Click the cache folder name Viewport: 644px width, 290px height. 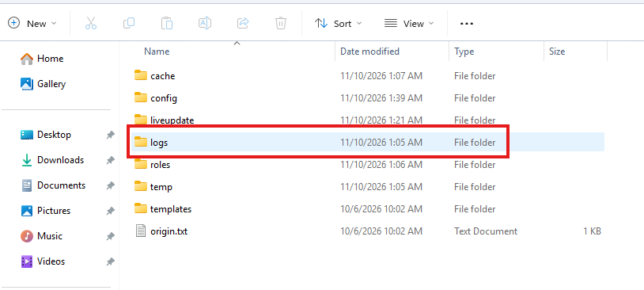[163, 76]
